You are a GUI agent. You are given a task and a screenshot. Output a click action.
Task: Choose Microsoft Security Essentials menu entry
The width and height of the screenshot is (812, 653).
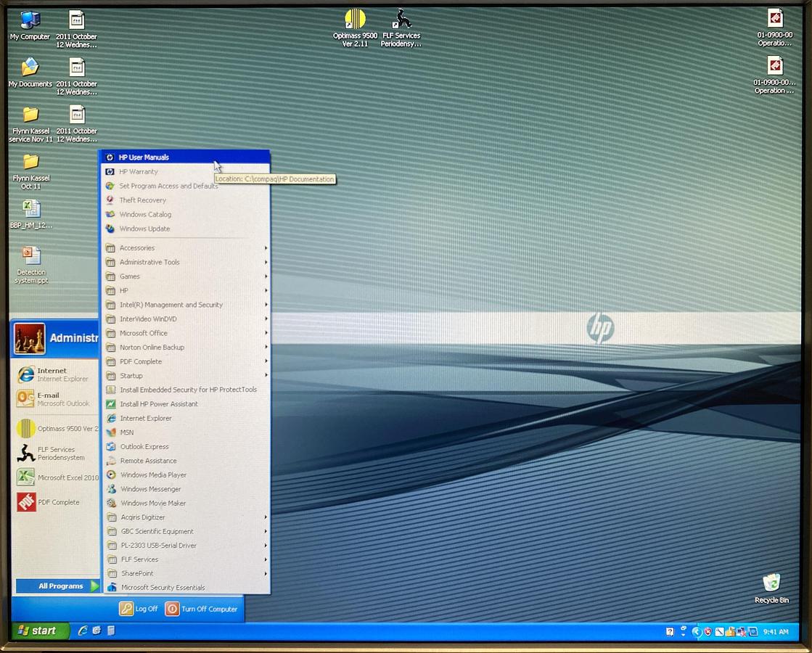click(x=163, y=588)
